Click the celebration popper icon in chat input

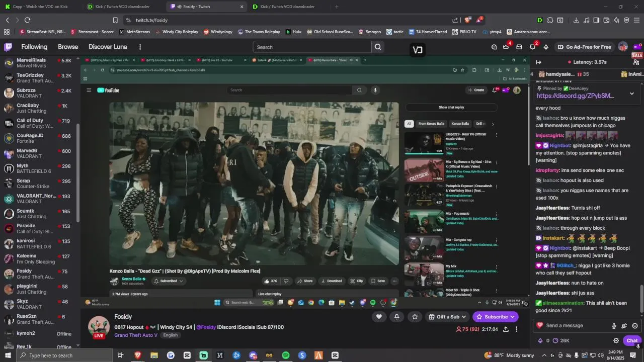(x=624, y=325)
